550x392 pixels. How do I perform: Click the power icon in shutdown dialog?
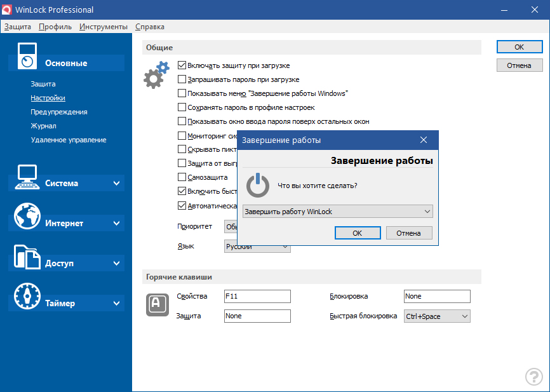point(258,186)
